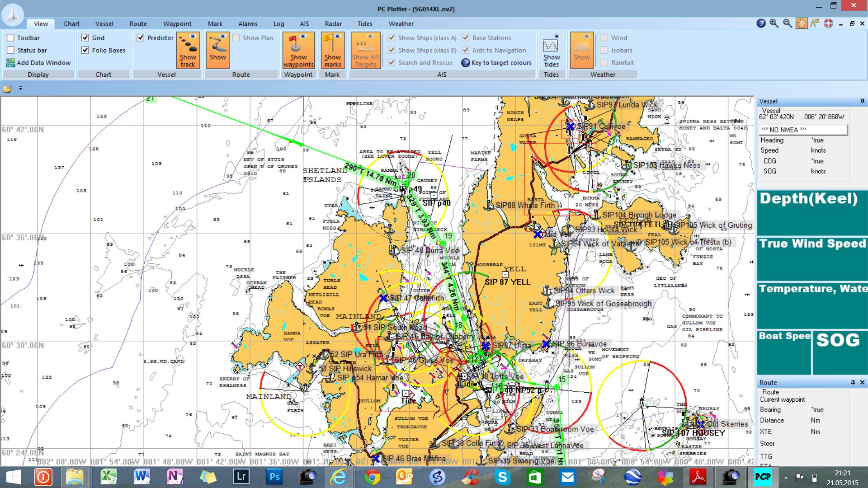Expand the quick access toolbar dropdown arrow

20,88
